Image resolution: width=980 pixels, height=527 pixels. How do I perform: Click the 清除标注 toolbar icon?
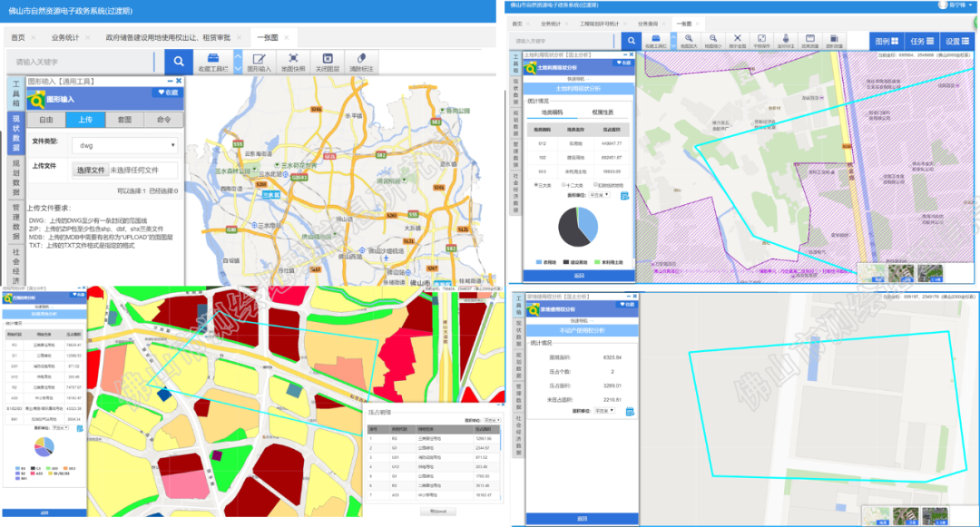361,63
